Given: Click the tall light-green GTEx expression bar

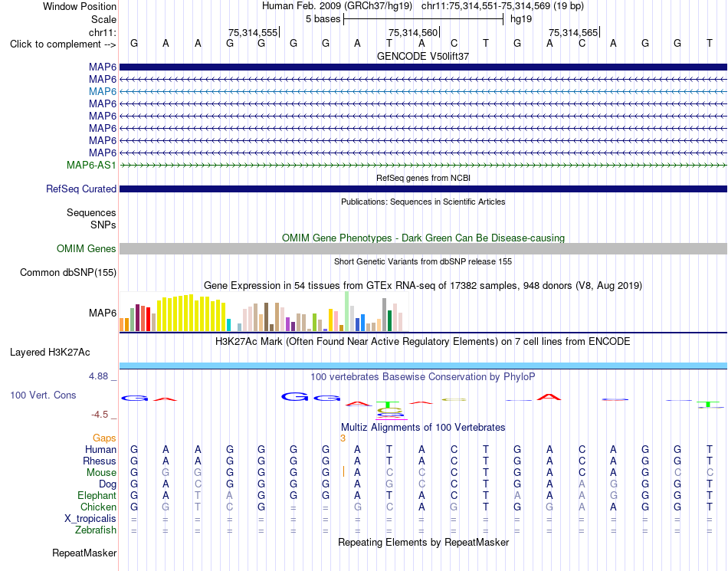Looking at the screenshot, I should [347, 311].
